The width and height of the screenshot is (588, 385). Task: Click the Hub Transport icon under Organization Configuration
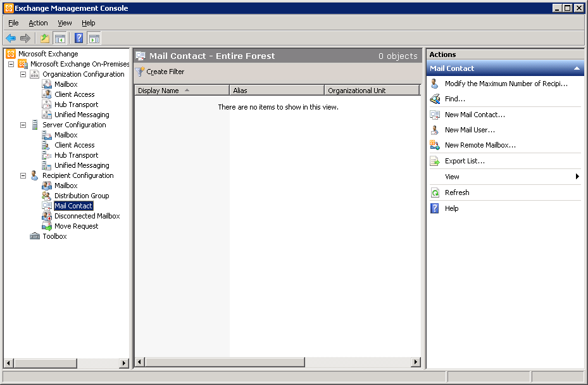[x=46, y=104]
